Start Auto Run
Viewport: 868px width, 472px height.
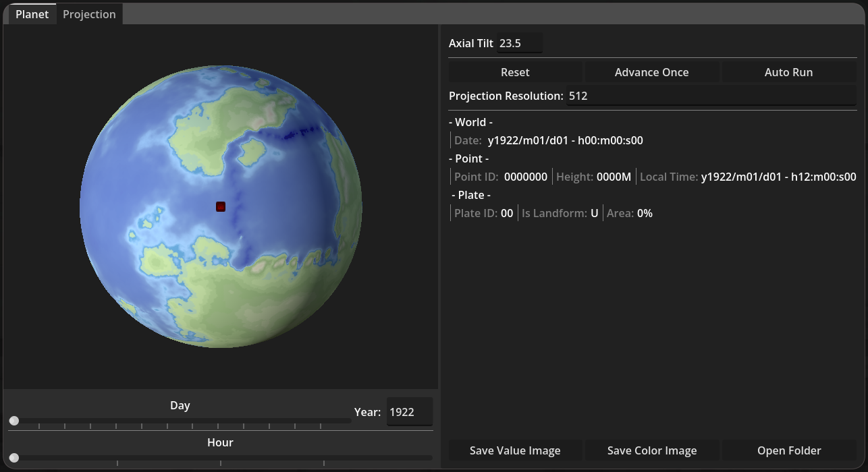[x=788, y=72]
